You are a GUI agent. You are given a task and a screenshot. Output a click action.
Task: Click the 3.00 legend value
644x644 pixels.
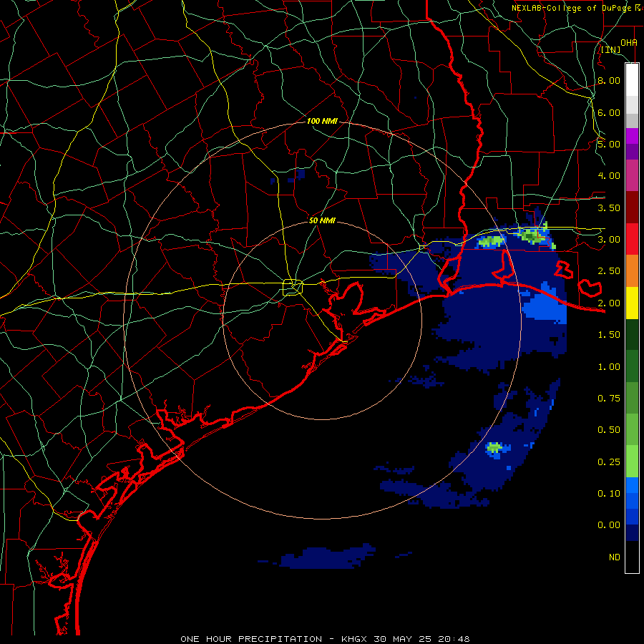[x=609, y=240]
